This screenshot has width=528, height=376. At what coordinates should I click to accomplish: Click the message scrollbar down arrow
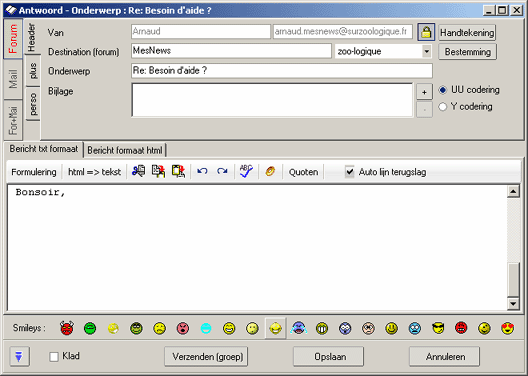(513, 304)
